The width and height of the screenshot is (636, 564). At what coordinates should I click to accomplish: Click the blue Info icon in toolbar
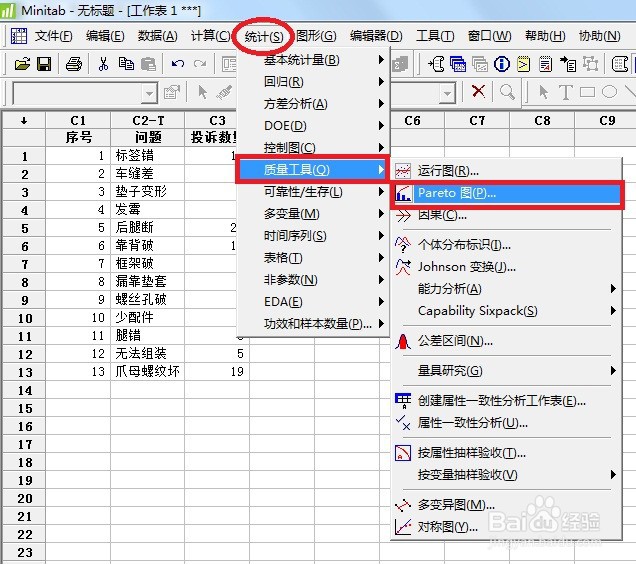[x=502, y=64]
